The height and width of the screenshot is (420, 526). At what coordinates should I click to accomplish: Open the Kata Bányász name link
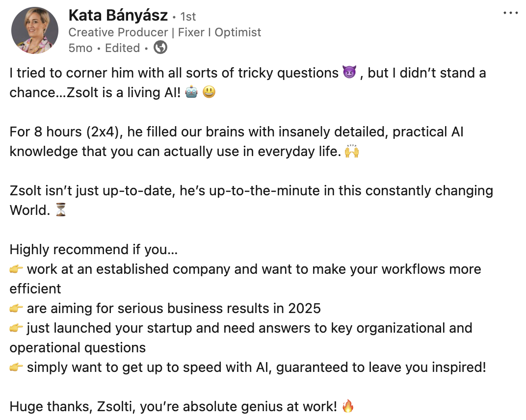point(118,15)
